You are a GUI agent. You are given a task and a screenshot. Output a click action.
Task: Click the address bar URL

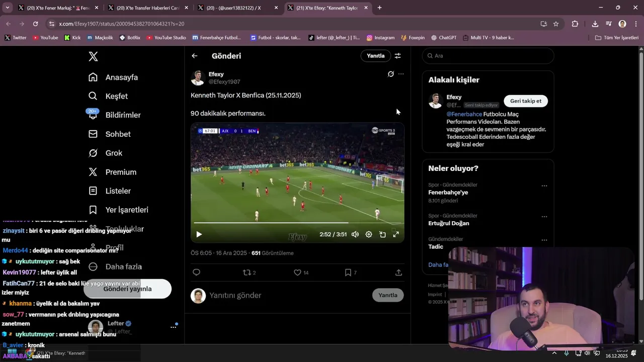[121, 24]
